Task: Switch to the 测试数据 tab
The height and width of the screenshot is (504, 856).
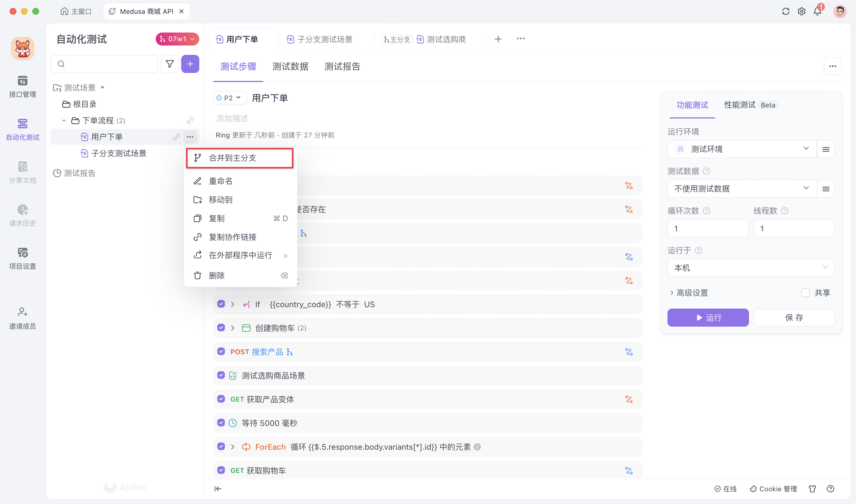Action: (290, 66)
